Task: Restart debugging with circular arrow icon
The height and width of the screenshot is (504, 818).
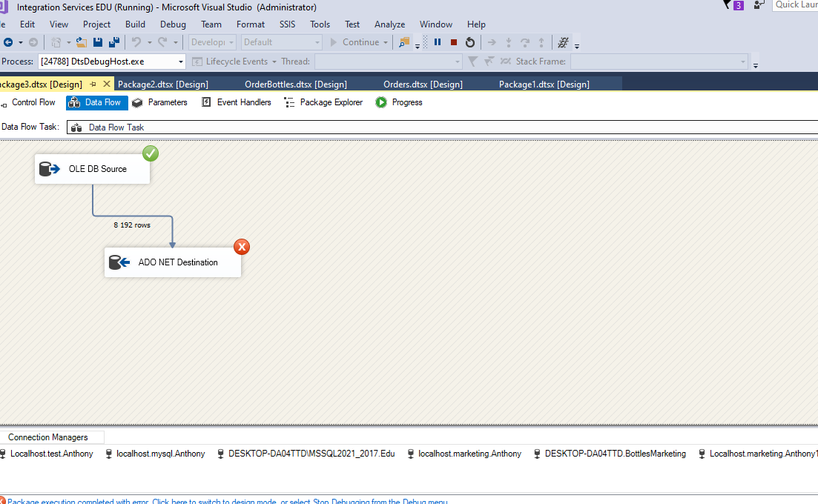Action: 470,42
